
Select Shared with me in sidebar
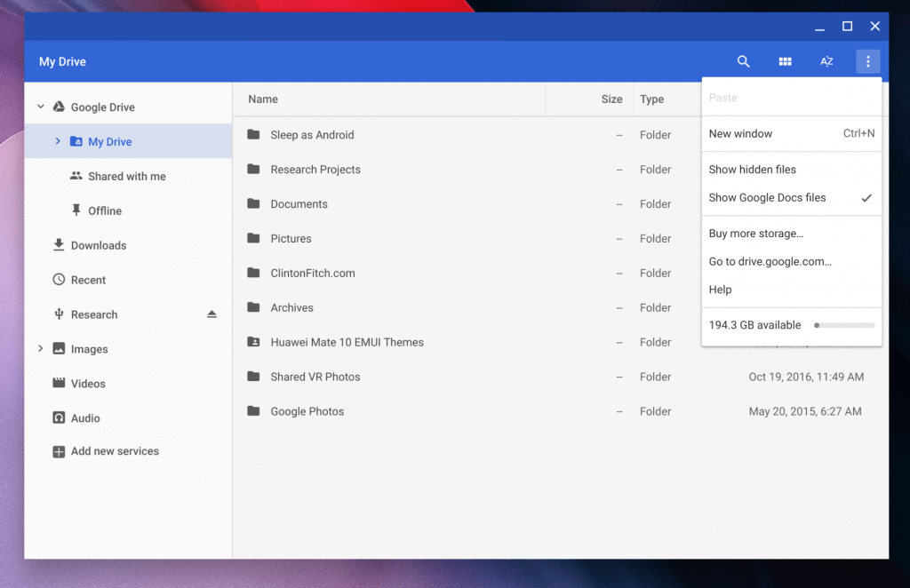click(128, 176)
